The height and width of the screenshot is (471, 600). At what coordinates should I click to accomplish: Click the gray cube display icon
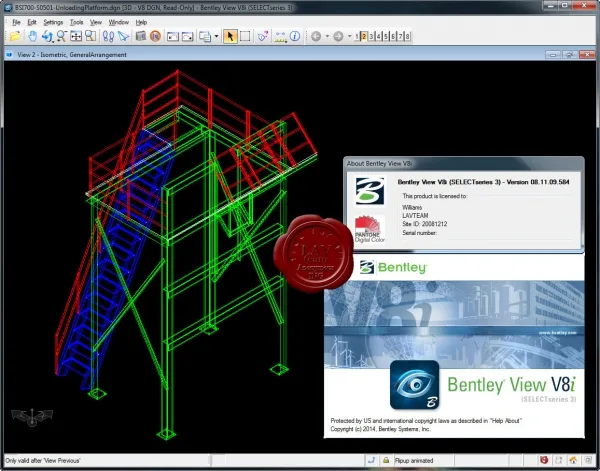click(x=141, y=36)
